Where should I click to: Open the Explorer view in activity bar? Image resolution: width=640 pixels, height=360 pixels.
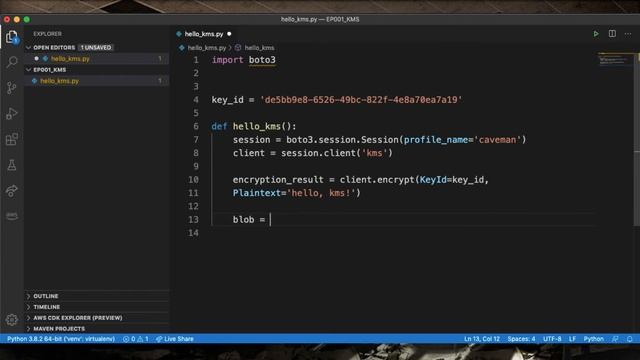point(12,37)
